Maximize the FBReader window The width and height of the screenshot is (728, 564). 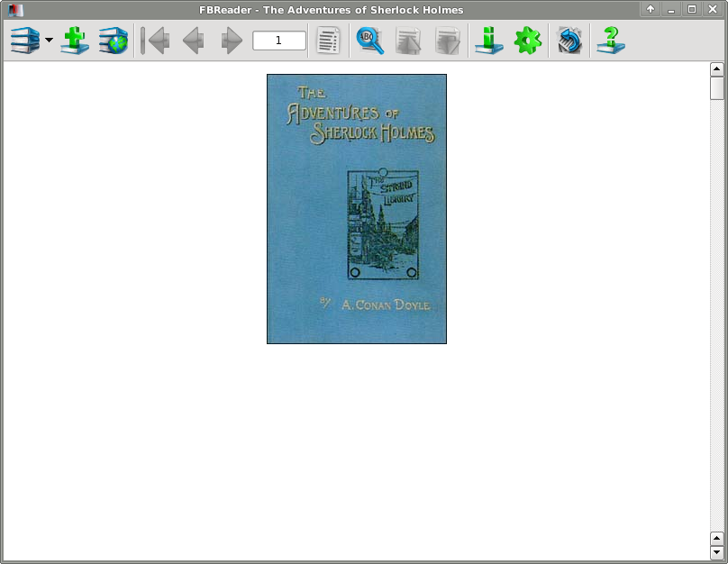pyautogui.click(x=692, y=9)
